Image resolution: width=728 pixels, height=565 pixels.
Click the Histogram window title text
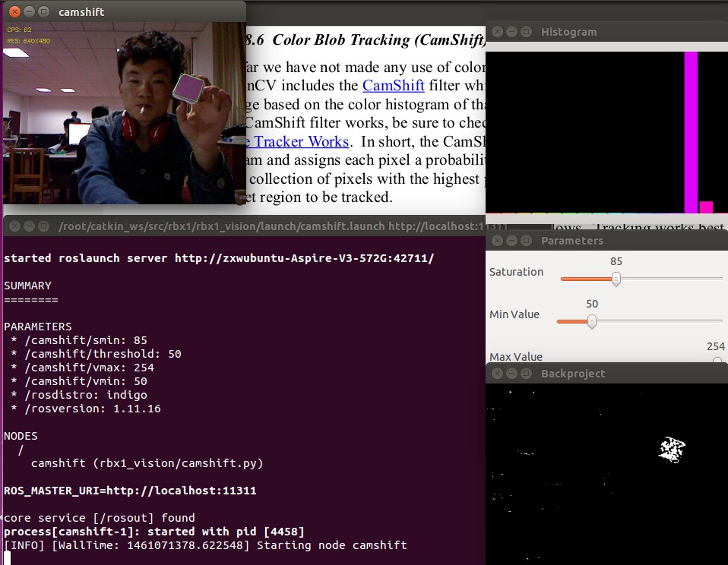(568, 32)
